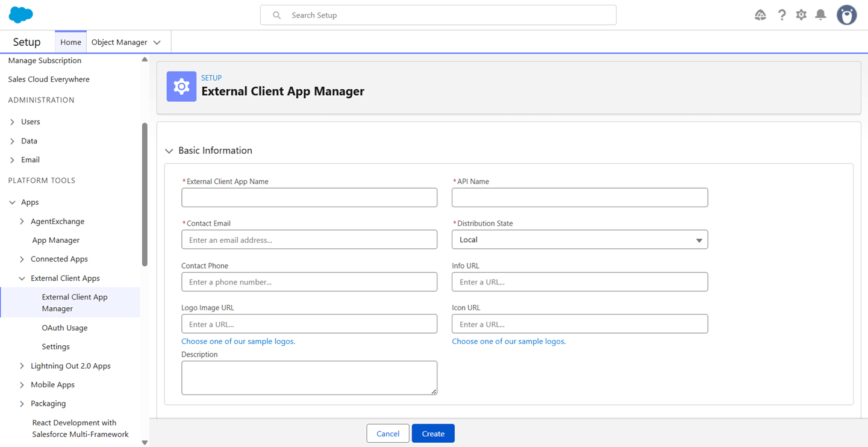The image size is (868, 447).
Task: Click the Info URL field
Action: [x=579, y=282]
